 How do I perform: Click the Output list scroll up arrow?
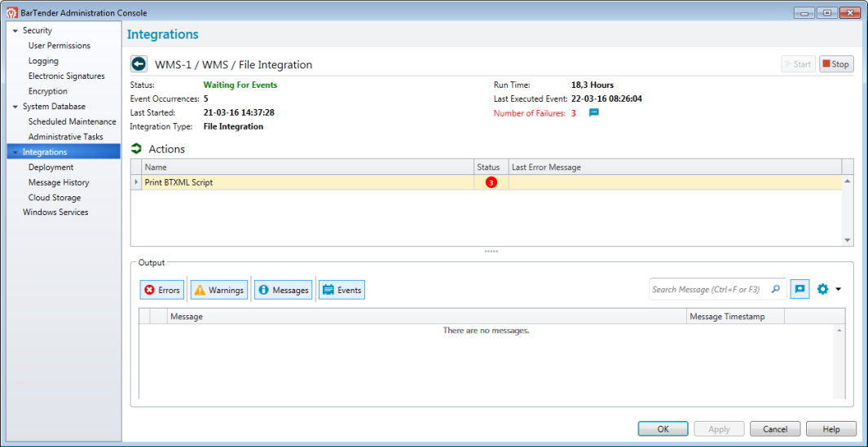pyautogui.click(x=839, y=331)
